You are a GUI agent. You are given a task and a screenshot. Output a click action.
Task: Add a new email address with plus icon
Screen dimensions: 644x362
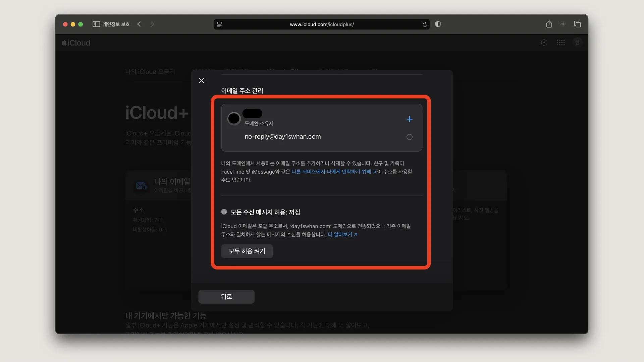pos(409,119)
